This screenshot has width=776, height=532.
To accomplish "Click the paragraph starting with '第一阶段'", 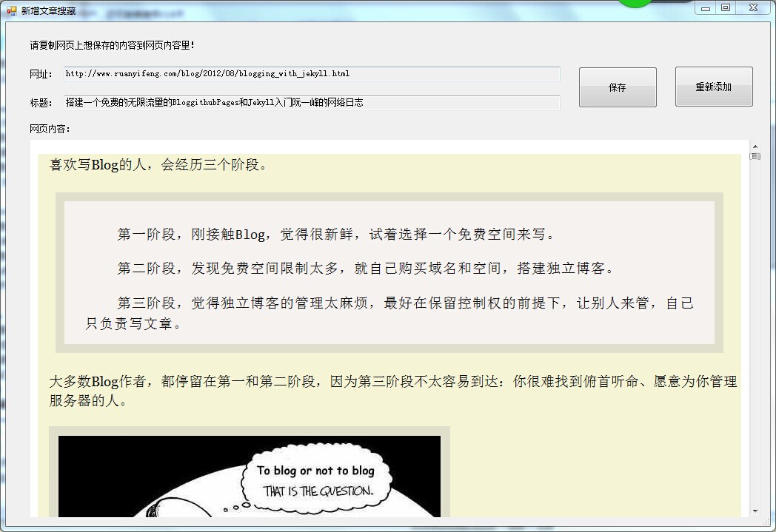I will coord(335,234).
